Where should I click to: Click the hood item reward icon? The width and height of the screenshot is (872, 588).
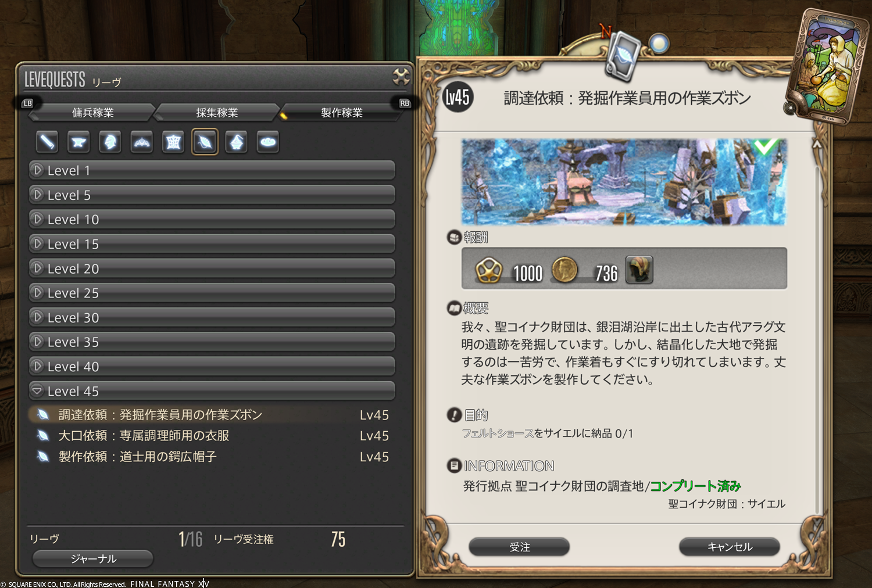[x=639, y=270]
